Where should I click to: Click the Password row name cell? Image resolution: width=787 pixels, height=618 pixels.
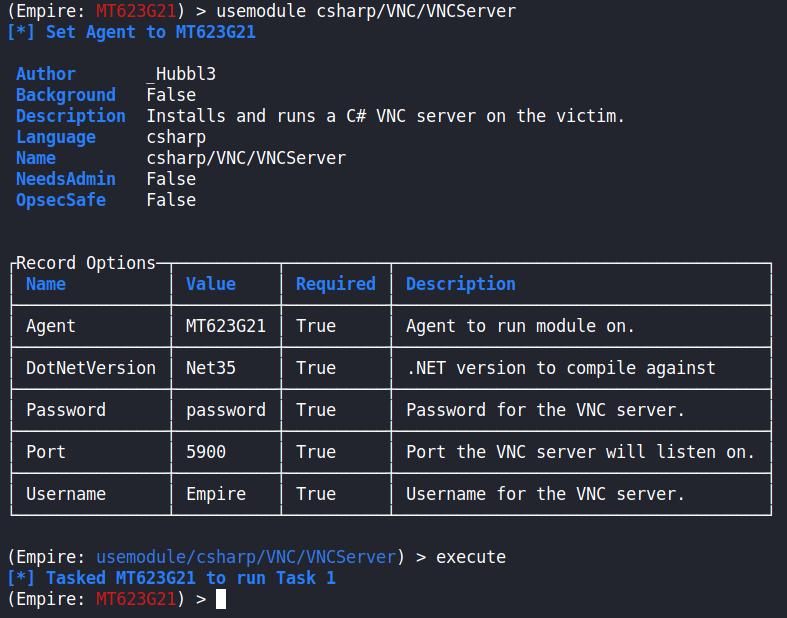click(x=66, y=410)
